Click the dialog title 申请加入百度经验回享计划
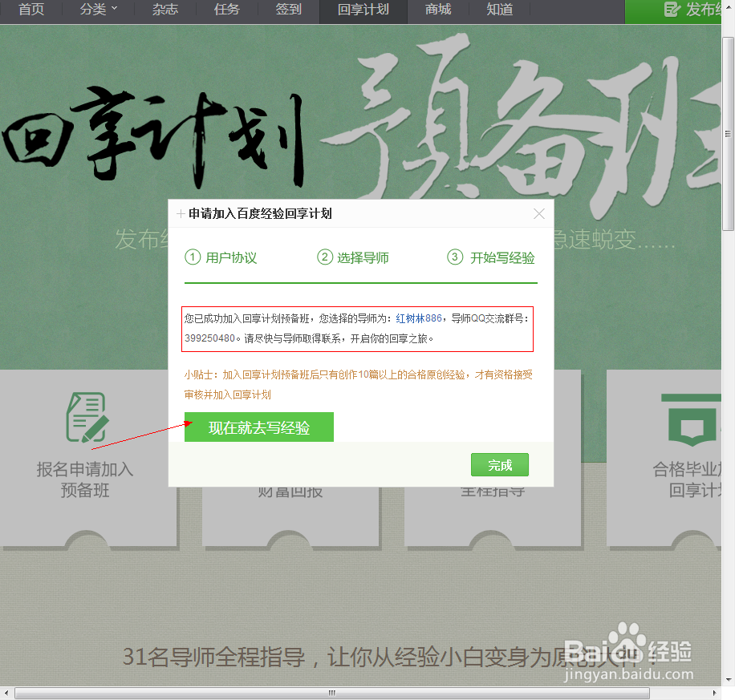 [x=260, y=214]
